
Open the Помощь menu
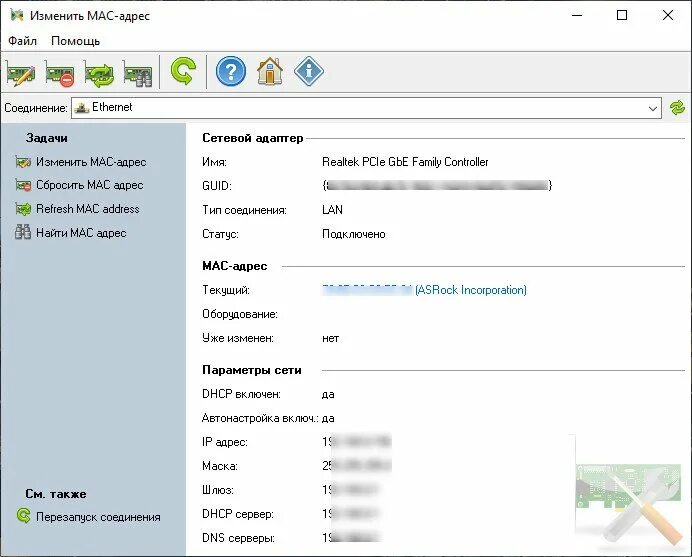click(x=75, y=41)
